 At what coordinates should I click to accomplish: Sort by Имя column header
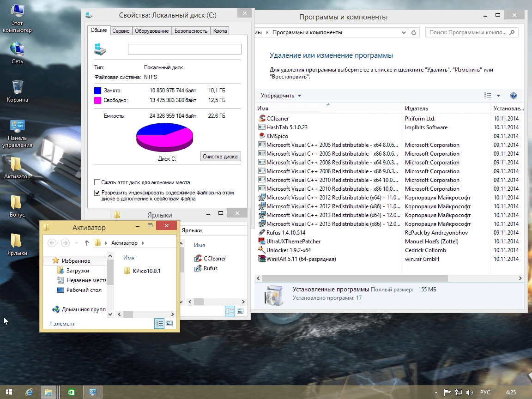(x=328, y=109)
